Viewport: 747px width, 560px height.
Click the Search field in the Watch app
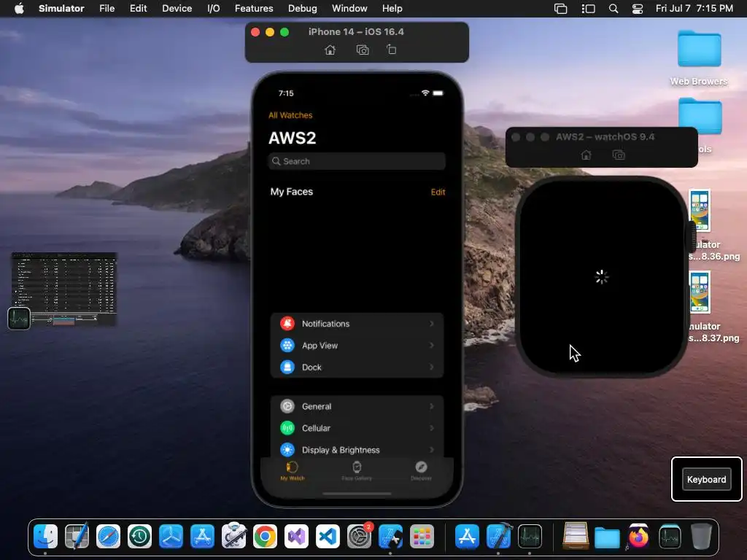tap(357, 161)
